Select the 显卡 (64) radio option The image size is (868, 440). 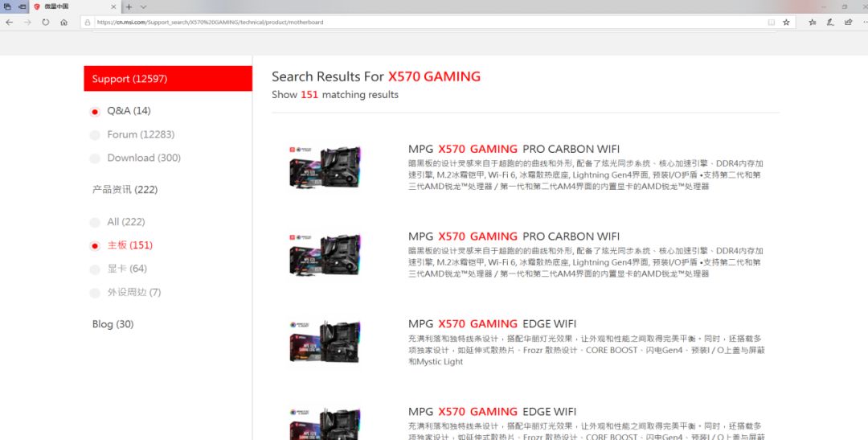pos(95,269)
